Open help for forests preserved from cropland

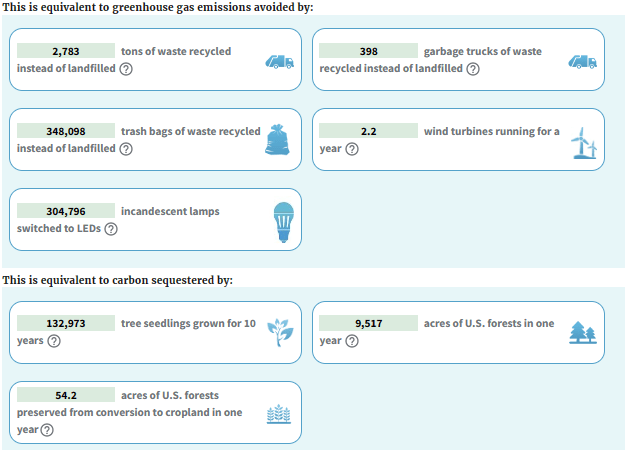(x=46, y=431)
